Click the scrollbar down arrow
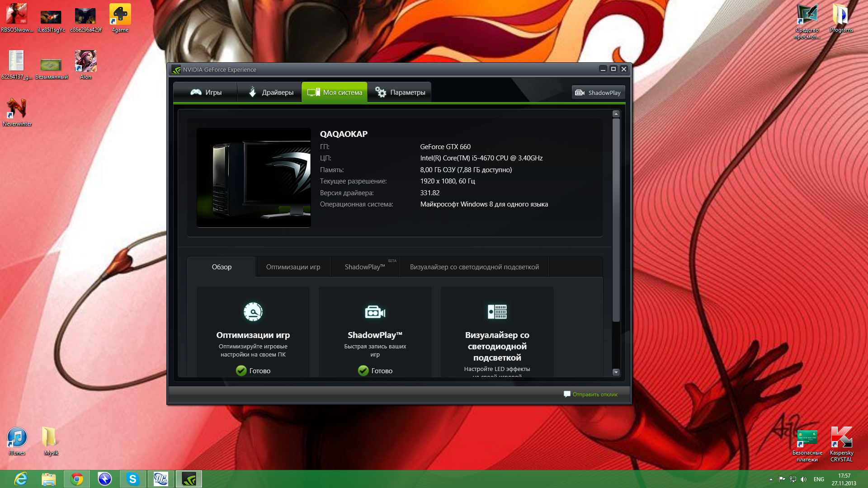 point(616,372)
